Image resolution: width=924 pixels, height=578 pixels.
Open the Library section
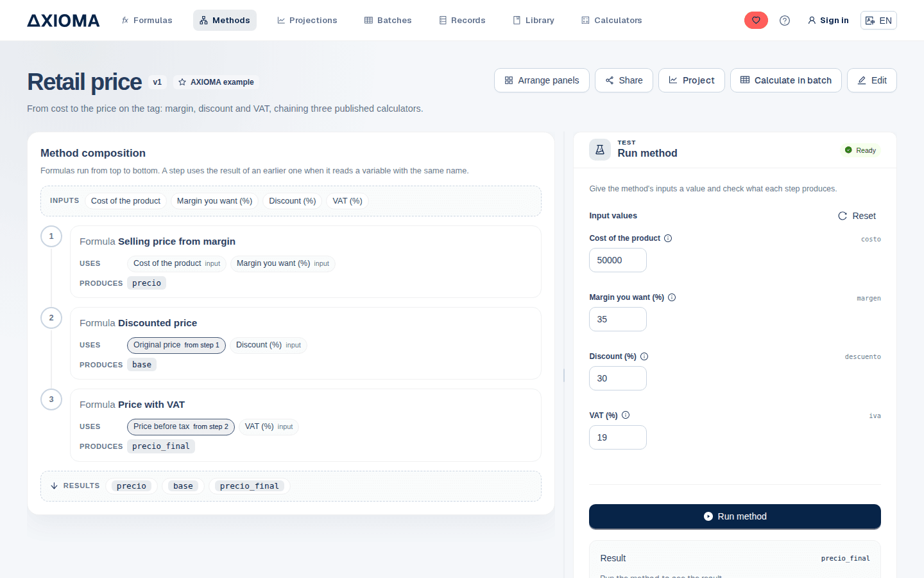(x=534, y=21)
